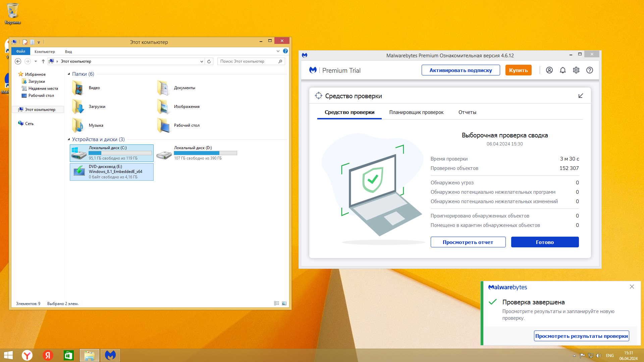Click the Explorer help icon

click(x=285, y=51)
